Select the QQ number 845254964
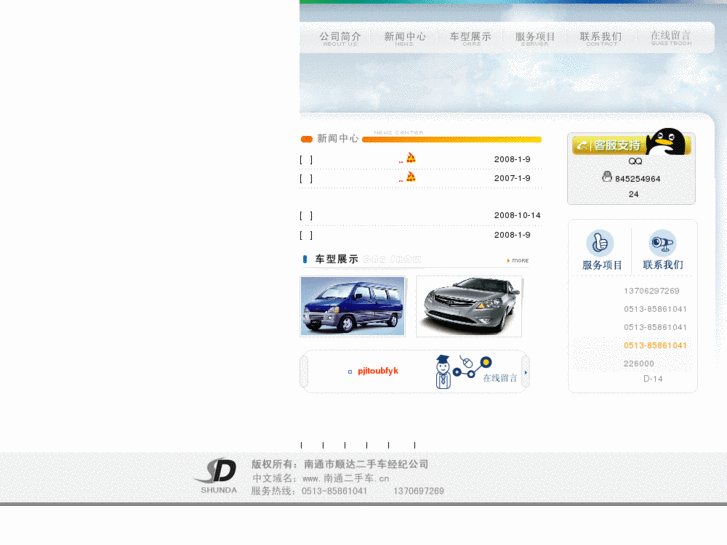 [x=638, y=179]
